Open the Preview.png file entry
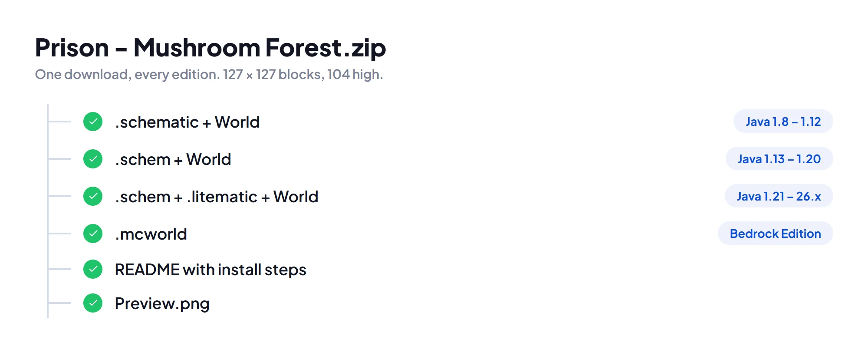The image size is (868, 349). tap(162, 303)
